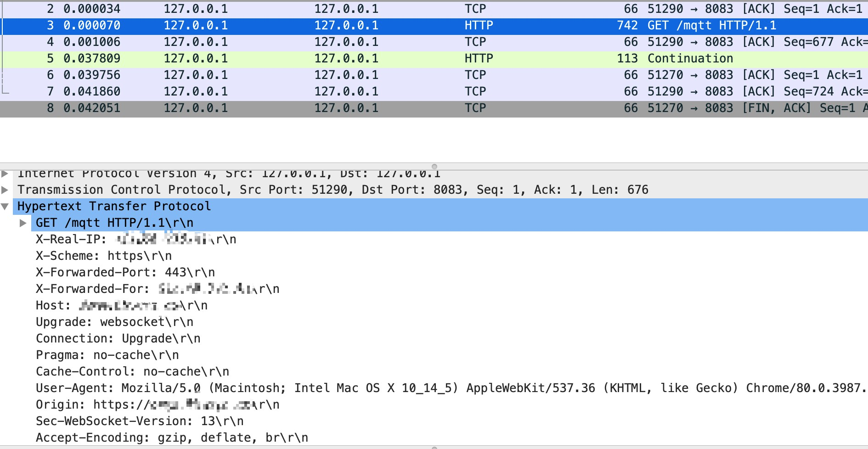The width and height of the screenshot is (868, 449).
Task: Expand the Internet Protocol Version 4 section
Action: pos(5,174)
